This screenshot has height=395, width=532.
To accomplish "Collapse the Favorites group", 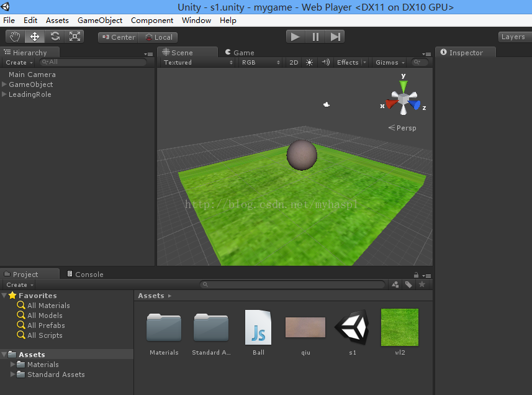I will [4, 295].
